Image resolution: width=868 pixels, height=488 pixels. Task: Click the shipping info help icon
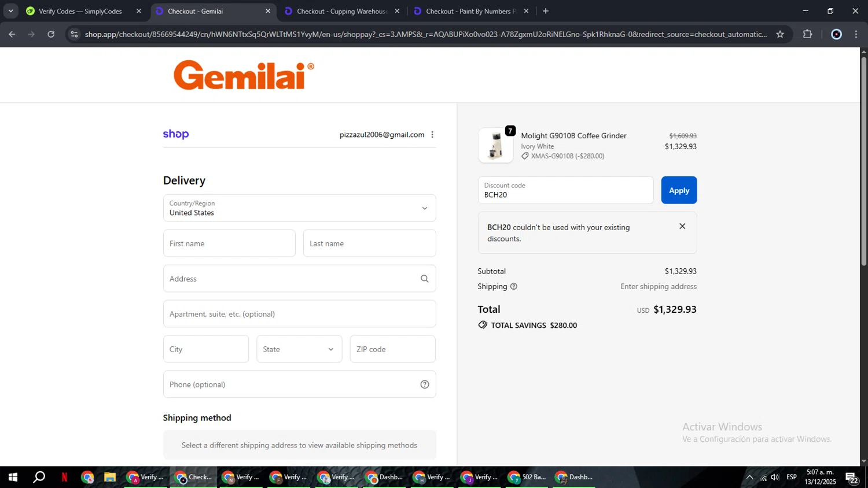pyautogui.click(x=513, y=287)
